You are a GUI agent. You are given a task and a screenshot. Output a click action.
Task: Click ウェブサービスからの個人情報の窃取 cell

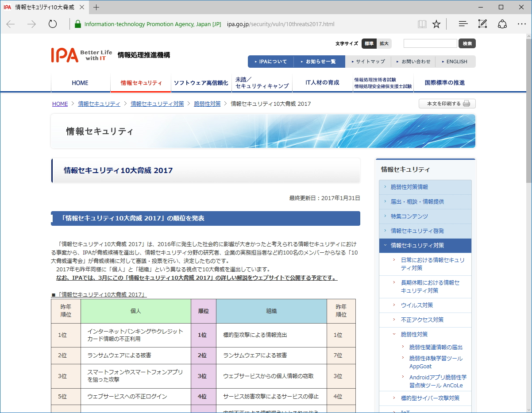point(271,376)
